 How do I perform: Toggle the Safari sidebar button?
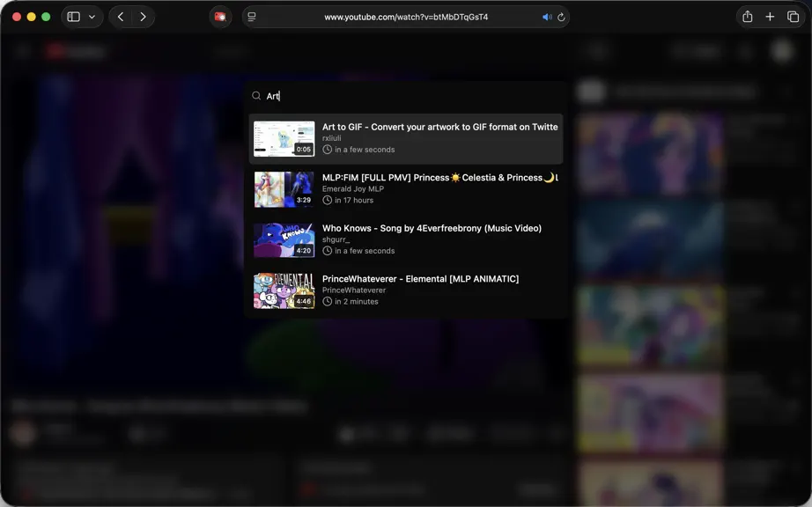73,17
